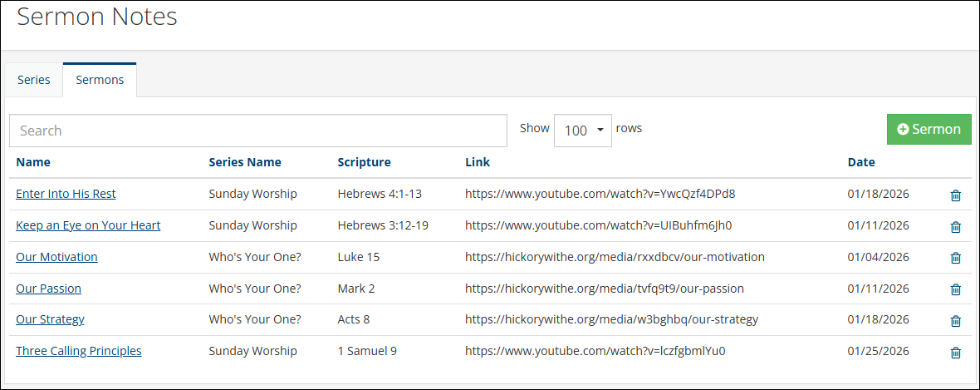Delete the Three Calling Principles sermon

(x=955, y=353)
